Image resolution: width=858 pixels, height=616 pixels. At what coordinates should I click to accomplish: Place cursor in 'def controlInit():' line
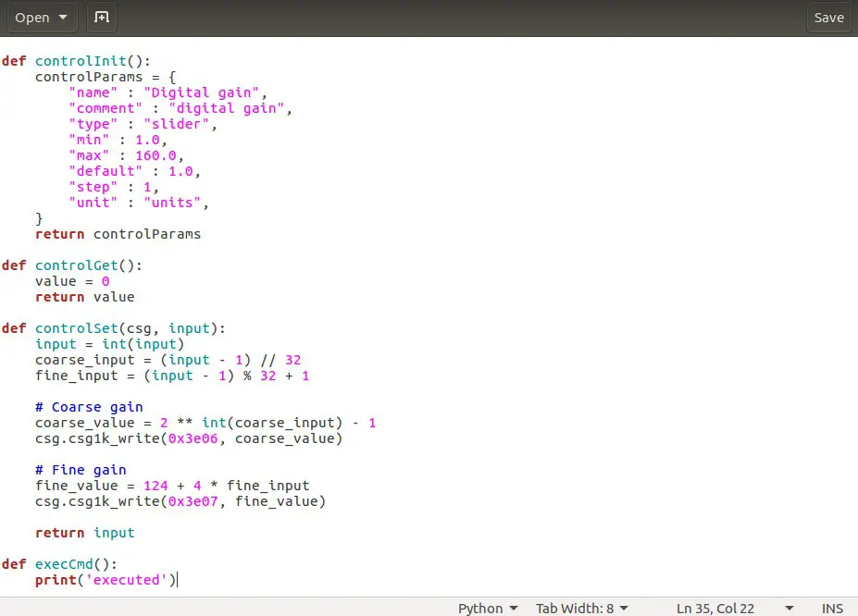[76, 61]
